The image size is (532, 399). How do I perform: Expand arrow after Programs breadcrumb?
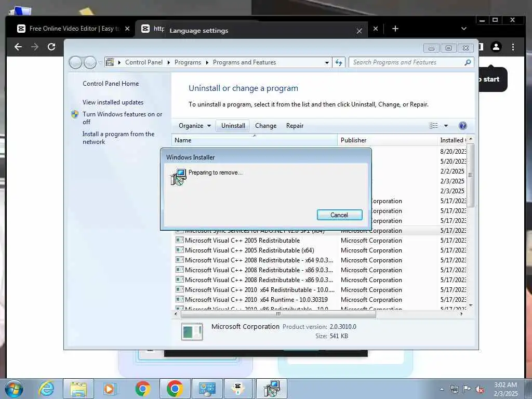(207, 62)
